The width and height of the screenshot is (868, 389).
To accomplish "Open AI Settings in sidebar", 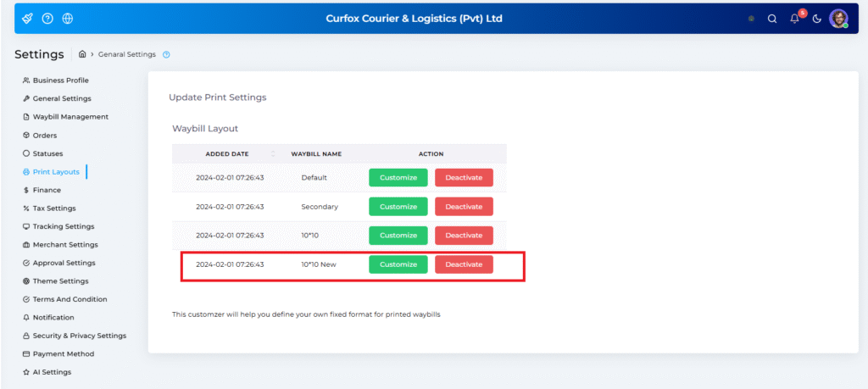I will point(52,372).
